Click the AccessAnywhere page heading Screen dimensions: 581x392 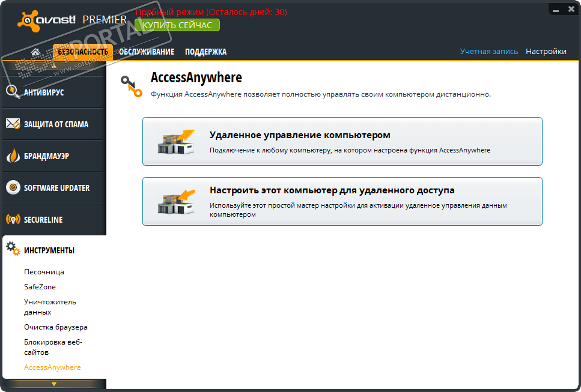tap(196, 77)
